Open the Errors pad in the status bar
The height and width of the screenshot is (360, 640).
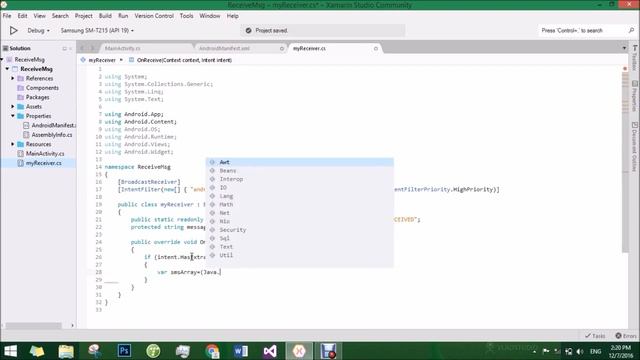coord(626,336)
